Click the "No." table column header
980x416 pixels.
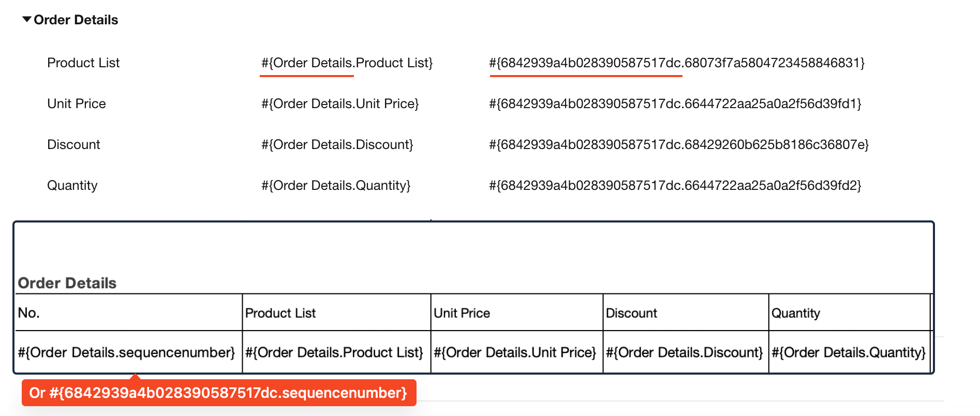[29, 313]
